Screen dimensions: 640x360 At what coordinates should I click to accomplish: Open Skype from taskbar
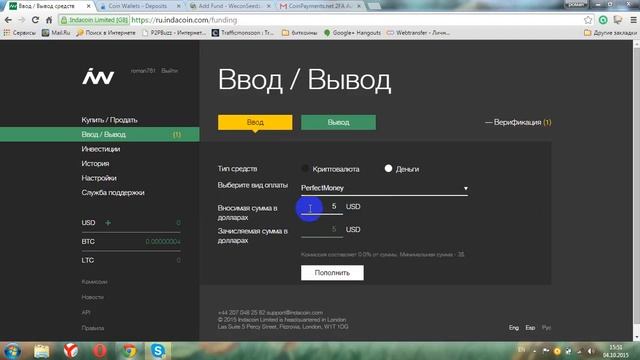click(x=158, y=351)
